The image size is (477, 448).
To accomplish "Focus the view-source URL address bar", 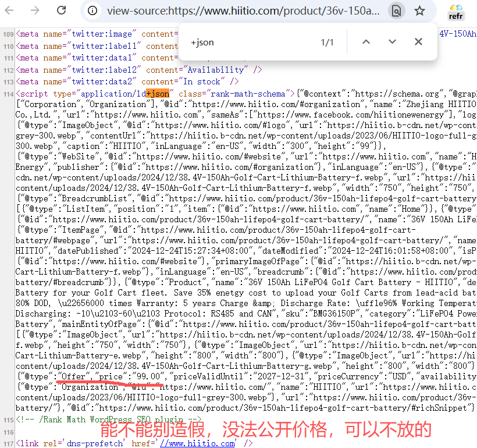I will (x=243, y=11).
